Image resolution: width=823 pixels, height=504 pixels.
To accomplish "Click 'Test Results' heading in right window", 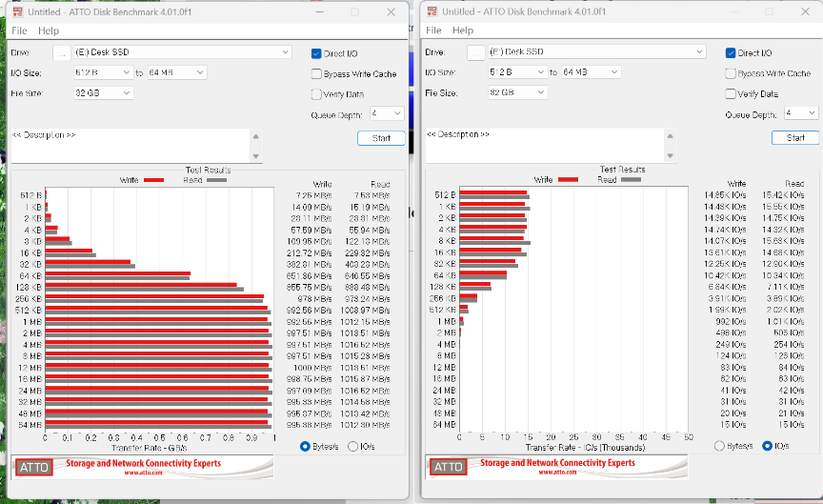I will pos(623,170).
